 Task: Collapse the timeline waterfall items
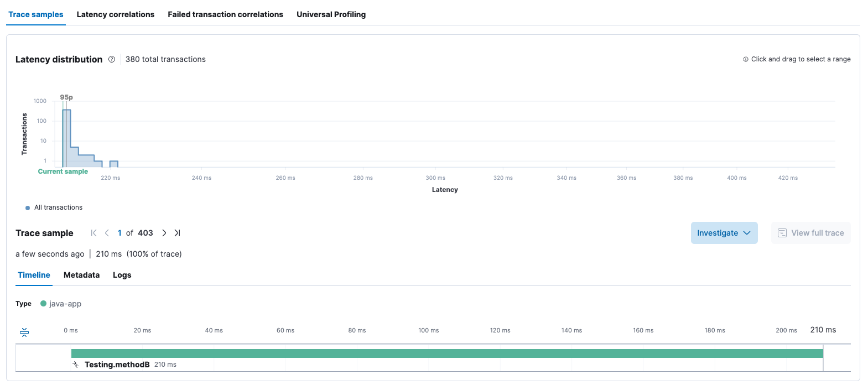24,332
